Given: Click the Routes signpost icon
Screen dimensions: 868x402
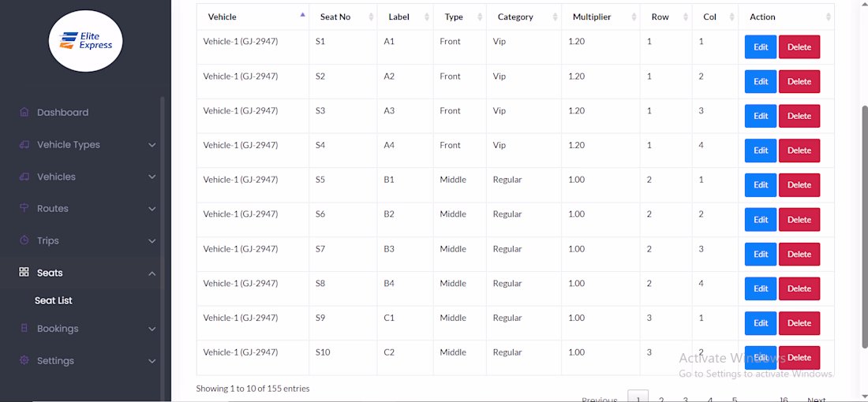Looking at the screenshot, I should click(x=24, y=208).
